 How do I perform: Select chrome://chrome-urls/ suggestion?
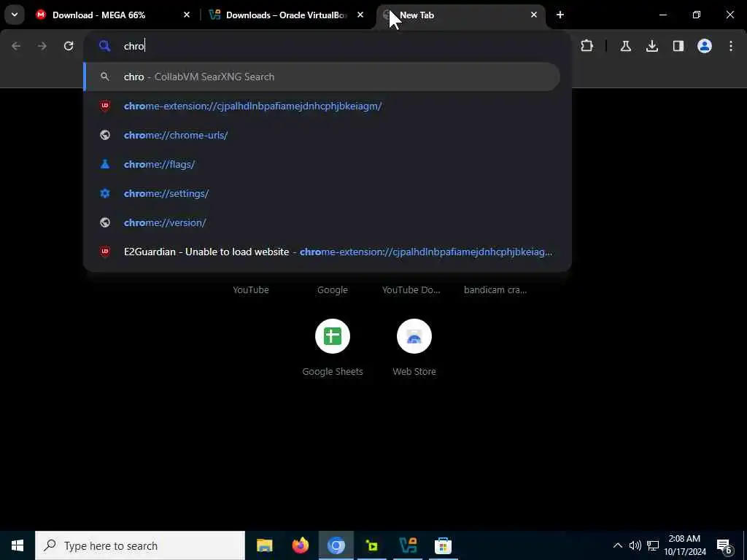[322, 135]
